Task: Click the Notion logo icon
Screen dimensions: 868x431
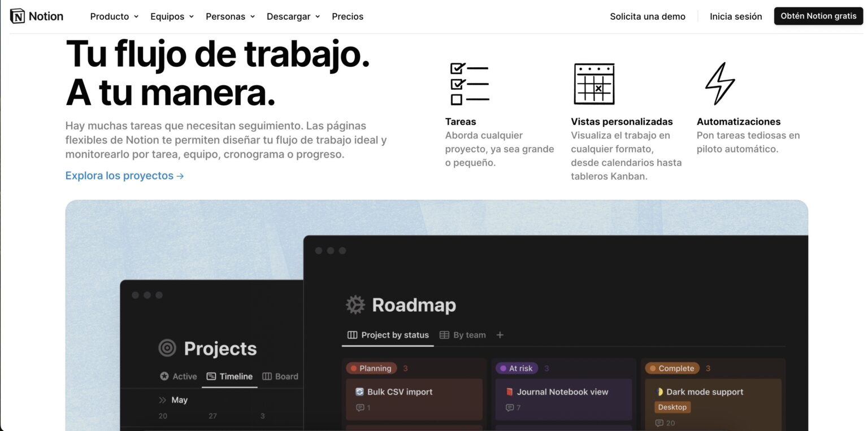Action: coord(18,15)
